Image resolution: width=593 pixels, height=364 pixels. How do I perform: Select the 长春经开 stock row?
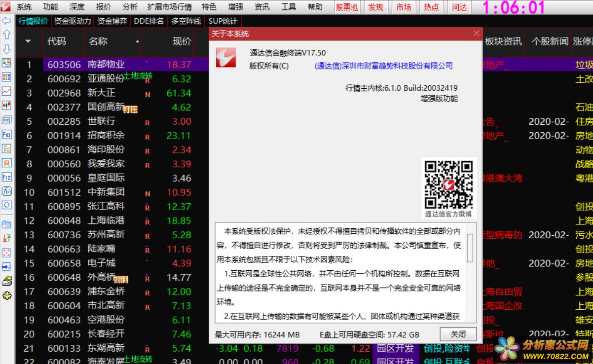click(112, 334)
